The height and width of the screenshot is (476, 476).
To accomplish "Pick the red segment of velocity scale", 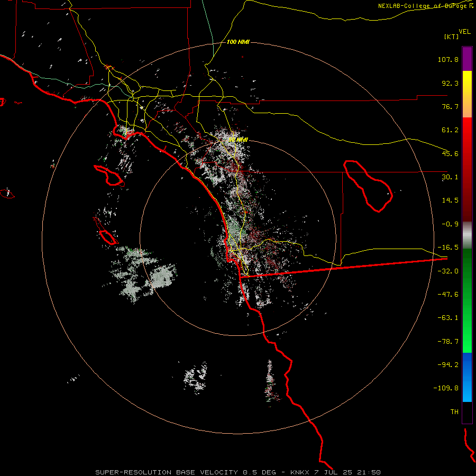I will (467, 169).
